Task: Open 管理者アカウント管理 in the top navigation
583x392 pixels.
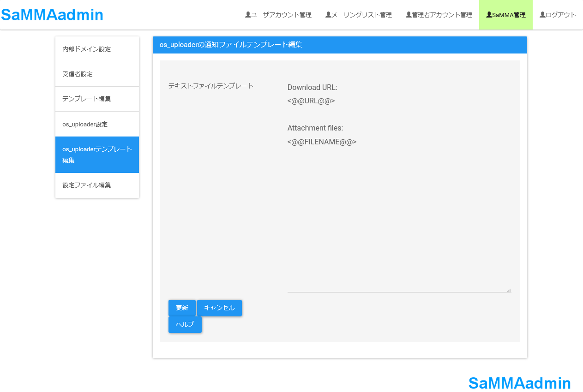Action: (439, 15)
